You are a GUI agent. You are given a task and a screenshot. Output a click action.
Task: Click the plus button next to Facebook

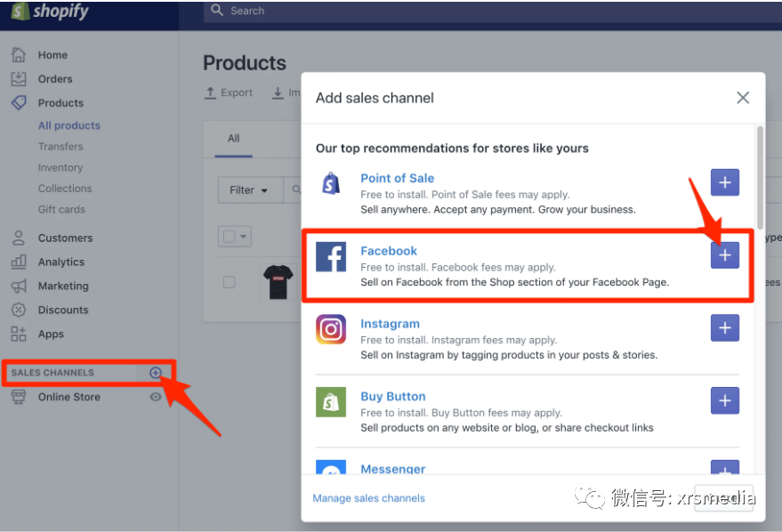coord(724,255)
